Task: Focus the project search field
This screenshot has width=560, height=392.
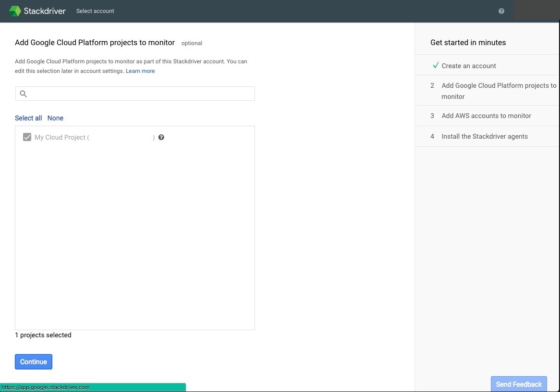Action: [135, 94]
